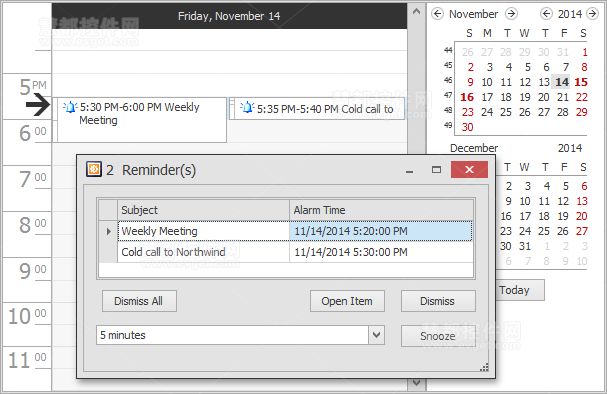Viewport: 607px width, 394px height.
Task: Sort by the Subject column header
Action: pos(203,210)
